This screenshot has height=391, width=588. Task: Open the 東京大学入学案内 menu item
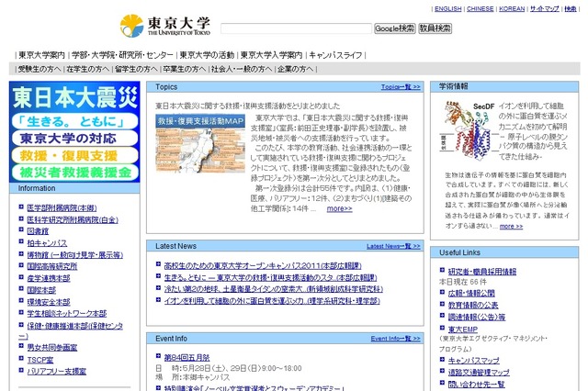271,55
